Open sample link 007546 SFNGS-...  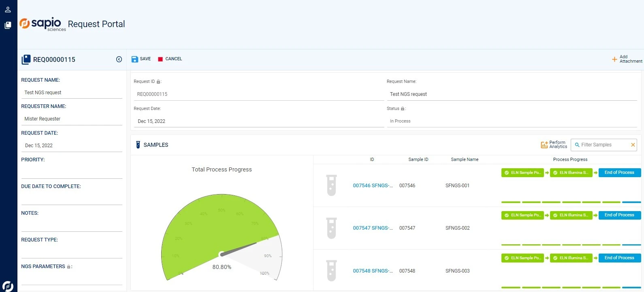click(373, 186)
